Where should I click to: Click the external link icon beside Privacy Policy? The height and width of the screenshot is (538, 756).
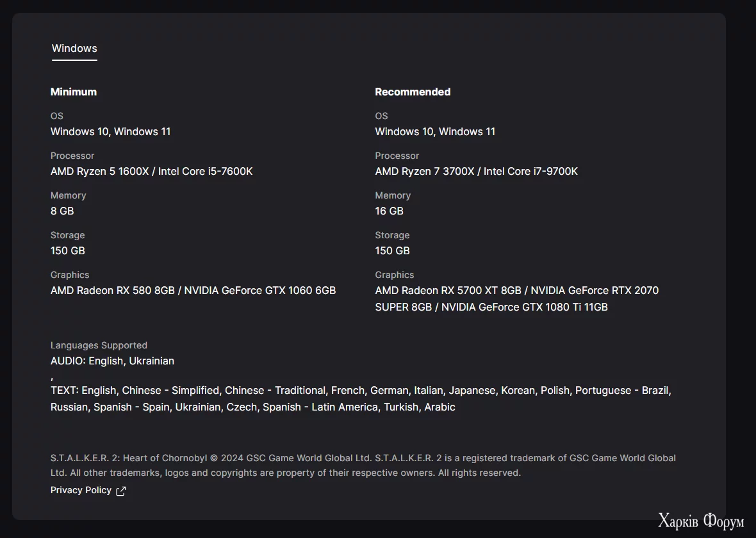[120, 491]
